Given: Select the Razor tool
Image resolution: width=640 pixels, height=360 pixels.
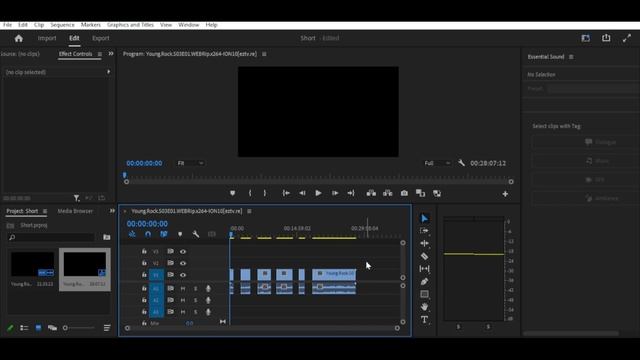Looking at the screenshot, I should pyautogui.click(x=424, y=256).
